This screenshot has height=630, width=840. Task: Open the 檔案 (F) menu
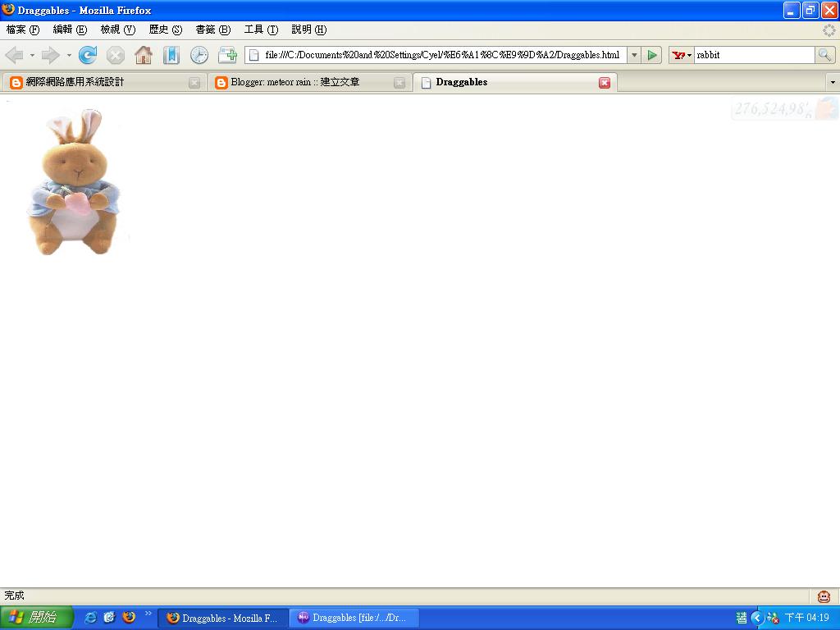[23, 30]
